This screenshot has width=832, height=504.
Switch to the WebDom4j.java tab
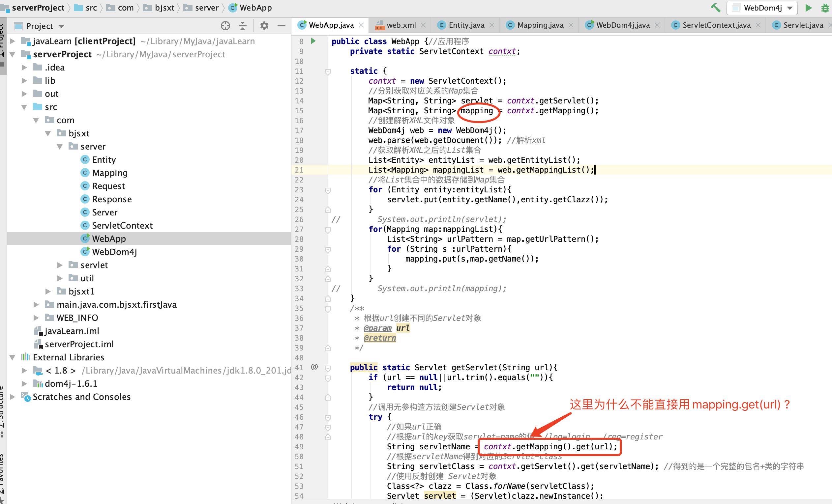click(x=623, y=25)
